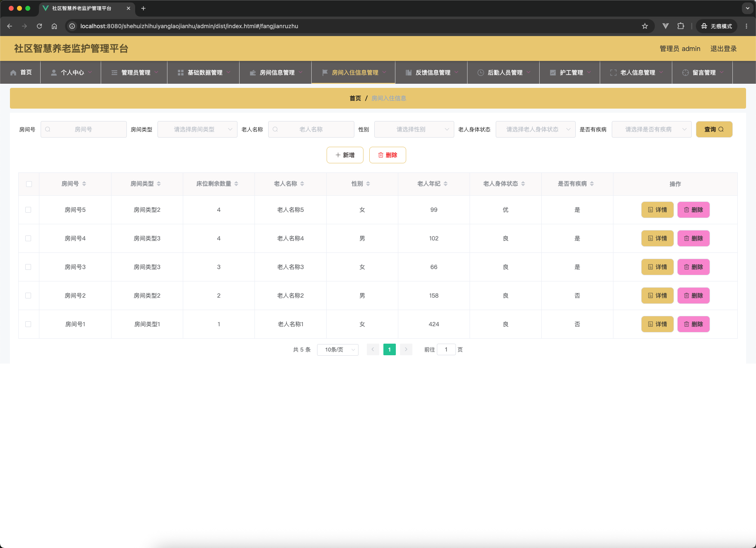The width and height of the screenshot is (756, 548).
Task: Go to previous page arrow in pagination
Action: pos(373,349)
